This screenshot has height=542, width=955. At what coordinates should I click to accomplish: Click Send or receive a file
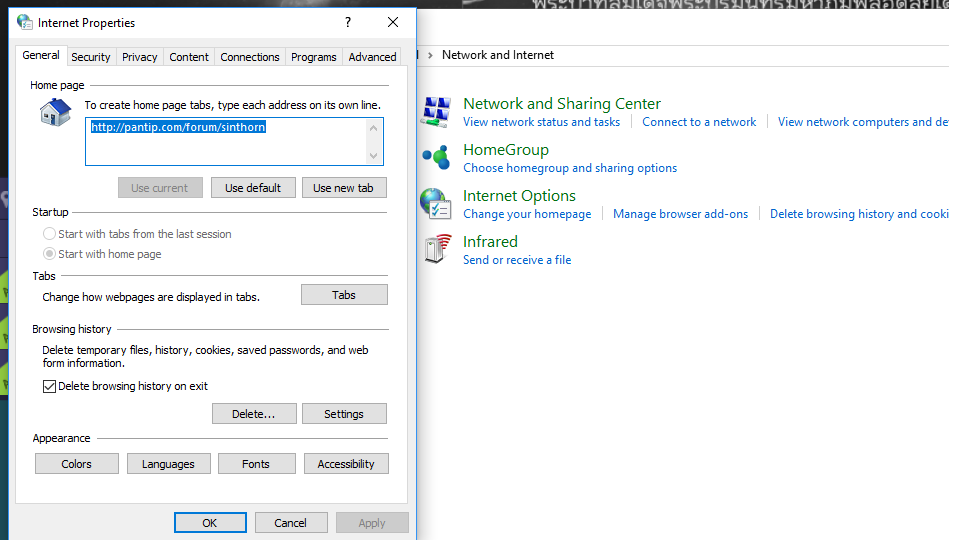click(x=517, y=260)
